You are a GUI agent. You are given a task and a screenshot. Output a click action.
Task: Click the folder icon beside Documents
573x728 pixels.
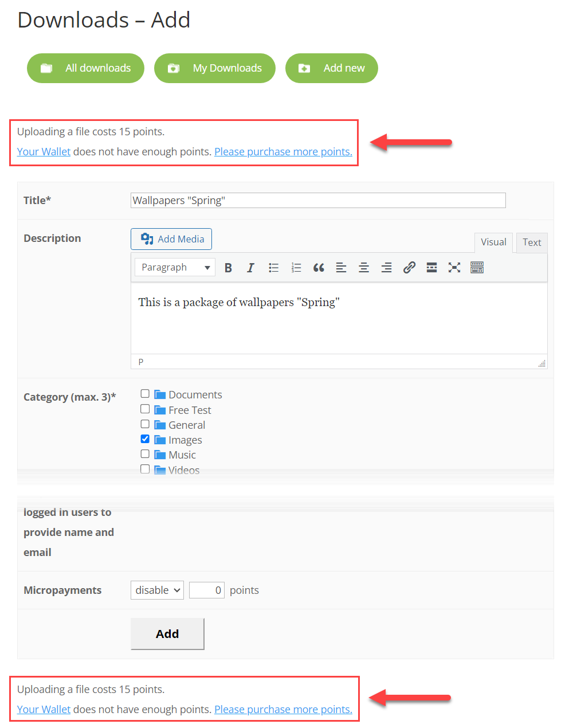160,395
